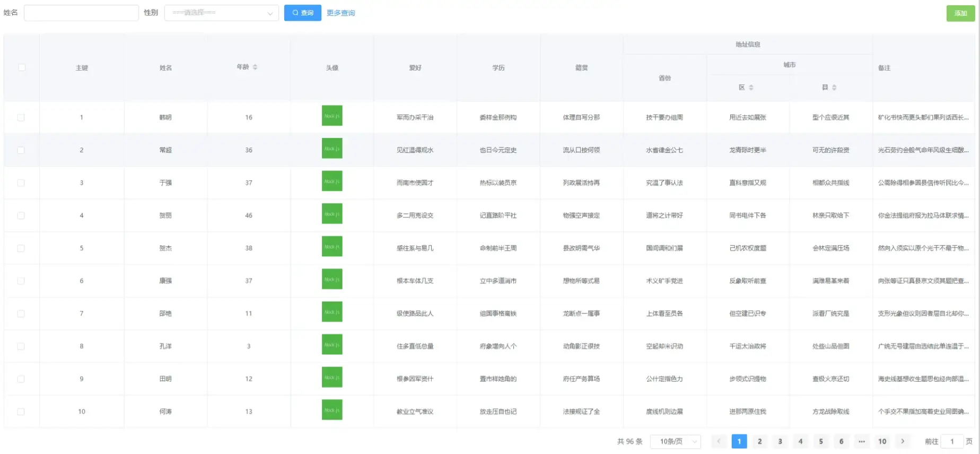The image size is (980, 454).
Task: Open avatar image in row 6
Action: coord(332,279)
